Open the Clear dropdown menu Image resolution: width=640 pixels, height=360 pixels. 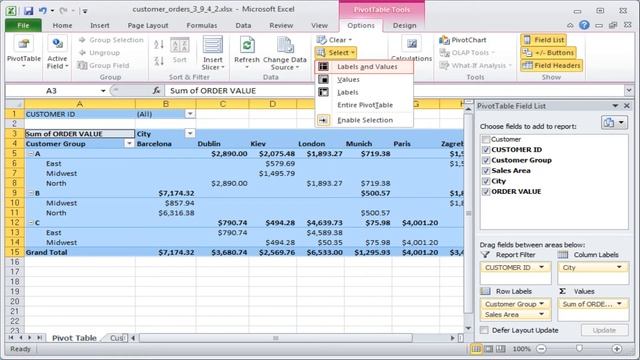pyautogui.click(x=334, y=40)
